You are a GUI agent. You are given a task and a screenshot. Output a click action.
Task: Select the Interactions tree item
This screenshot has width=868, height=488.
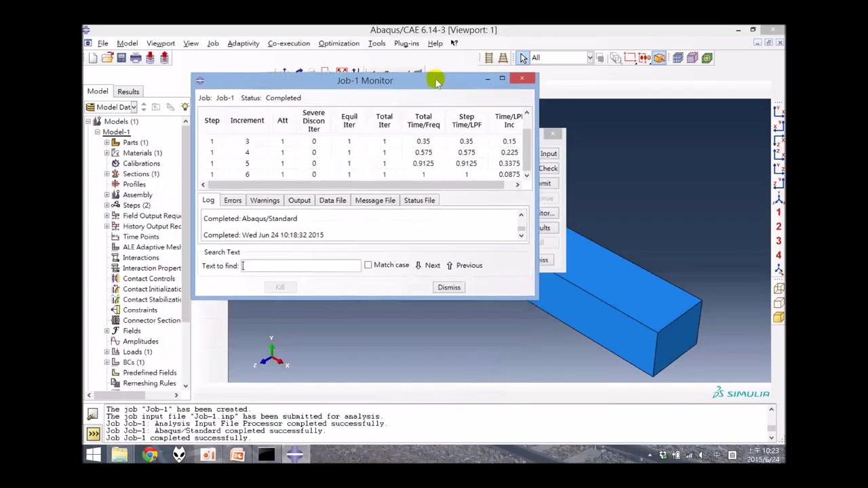141,258
